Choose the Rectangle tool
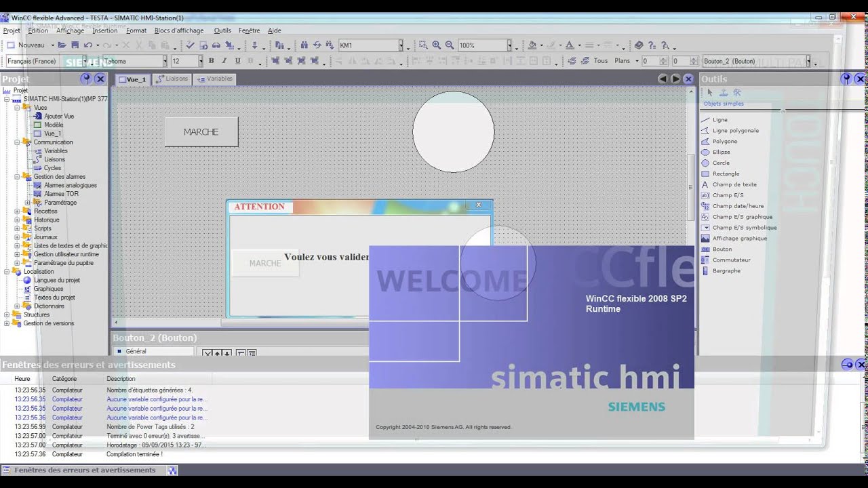Image resolution: width=868 pixels, height=488 pixels. click(726, 174)
